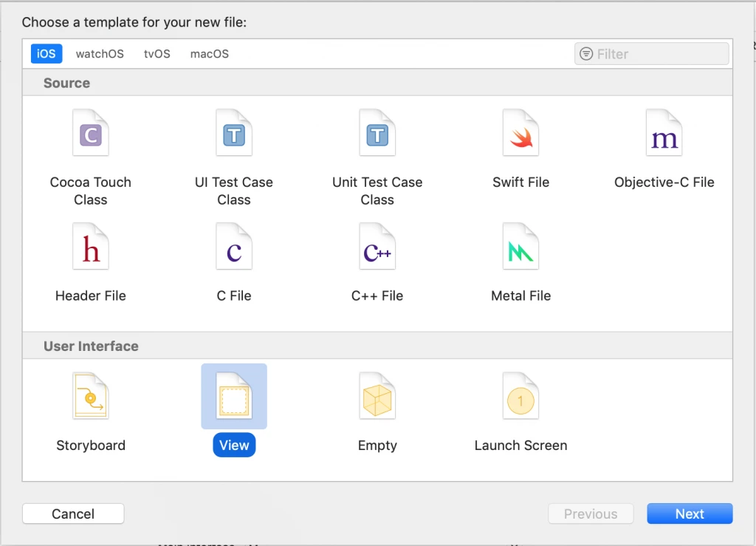The image size is (756, 546).
Task: Click the Previous button
Action: point(591,513)
